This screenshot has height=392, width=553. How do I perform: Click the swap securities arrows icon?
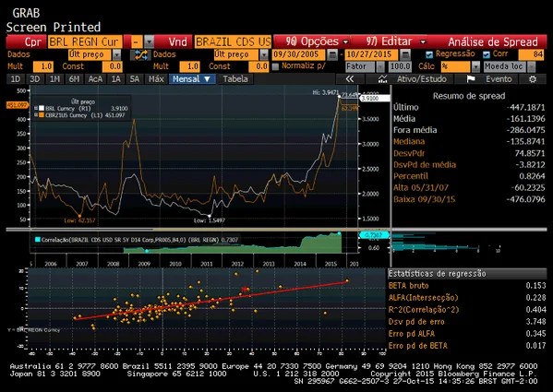140,54
